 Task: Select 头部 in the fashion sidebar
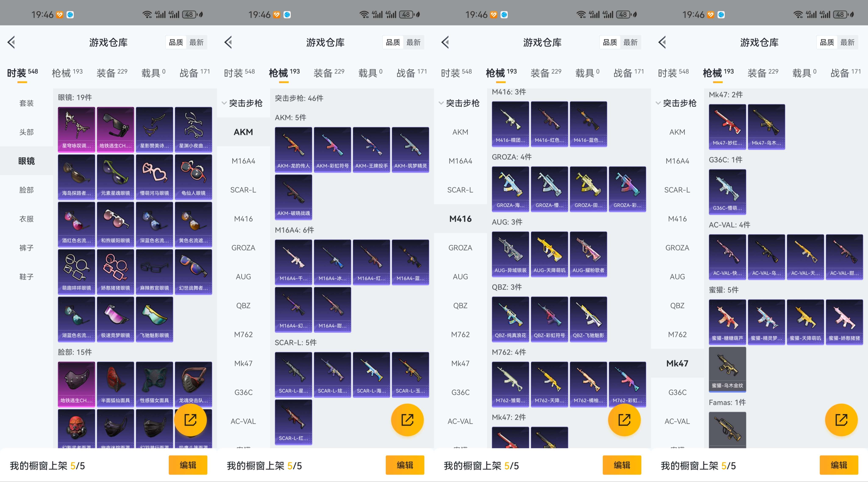coord(26,132)
